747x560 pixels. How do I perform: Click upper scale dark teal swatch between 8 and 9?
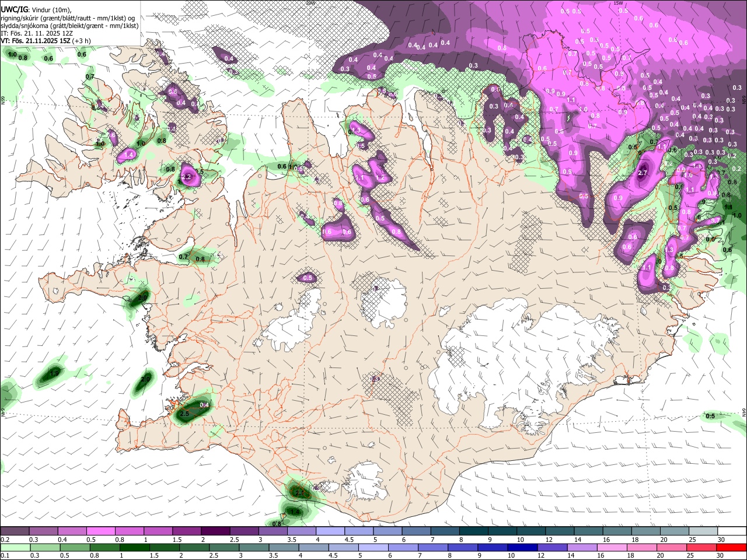(474, 531)
